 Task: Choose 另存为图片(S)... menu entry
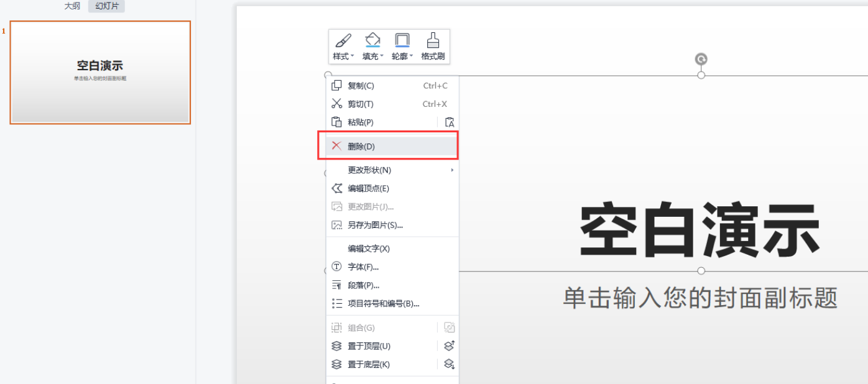click(x=392, y=225)
